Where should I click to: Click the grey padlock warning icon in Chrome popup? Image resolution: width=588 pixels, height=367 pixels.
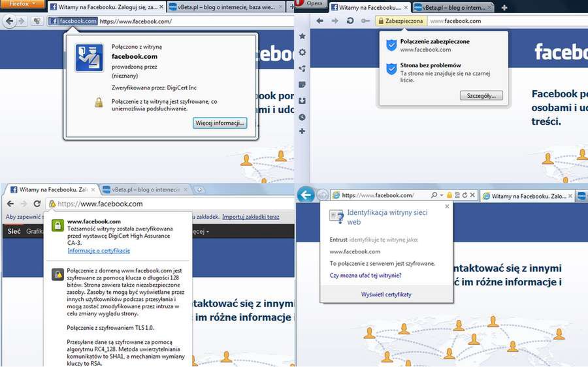click(x=57, y=274)
